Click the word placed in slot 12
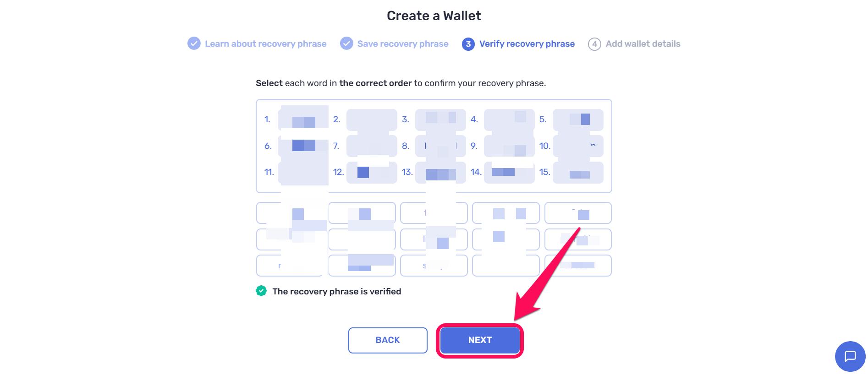The width and height of the screenshot is (868, 375). (372, 173)
